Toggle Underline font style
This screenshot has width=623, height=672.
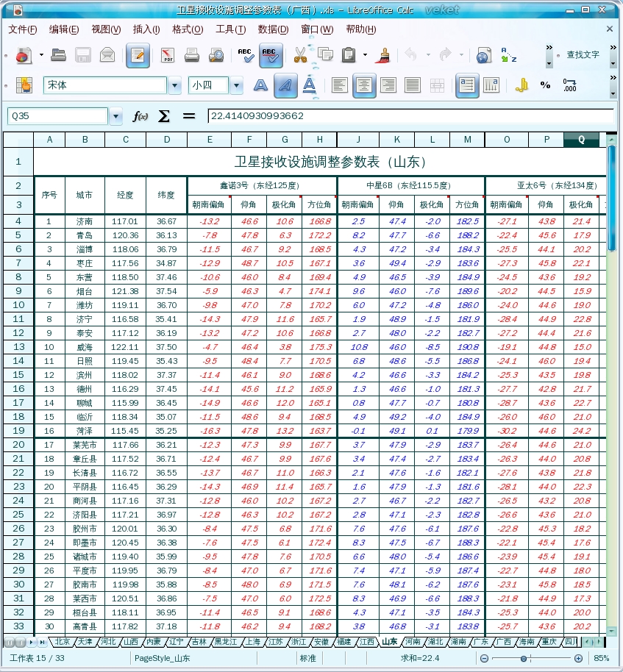309,85
